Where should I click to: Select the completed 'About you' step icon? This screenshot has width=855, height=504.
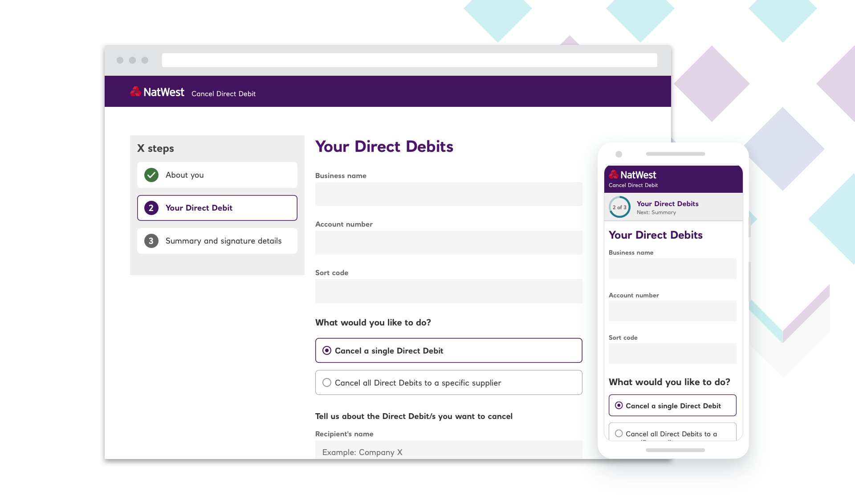[151, 175]
